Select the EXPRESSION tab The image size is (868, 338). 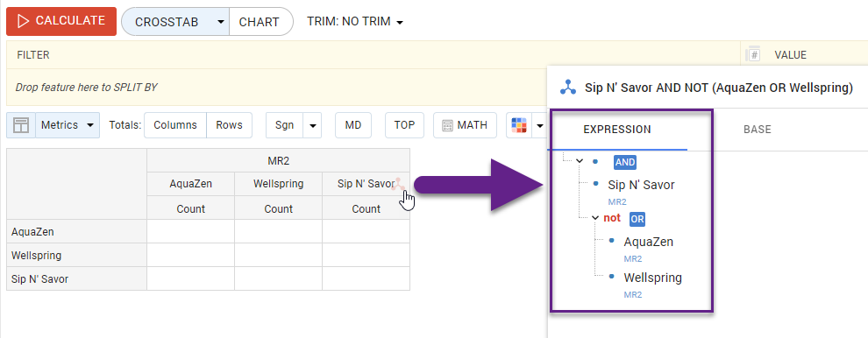coord(617,130)
